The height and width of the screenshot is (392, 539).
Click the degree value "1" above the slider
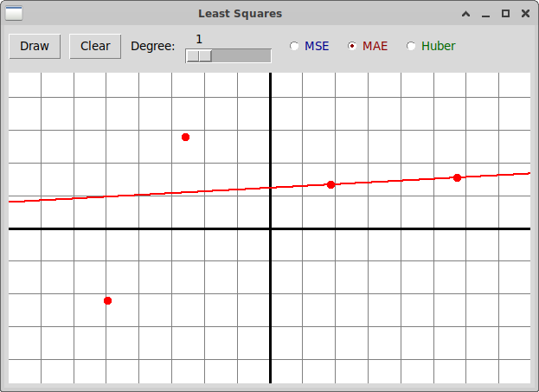coord(199,39)
